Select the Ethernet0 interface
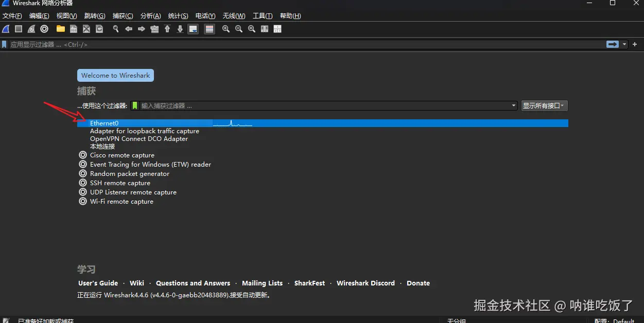 323,123
